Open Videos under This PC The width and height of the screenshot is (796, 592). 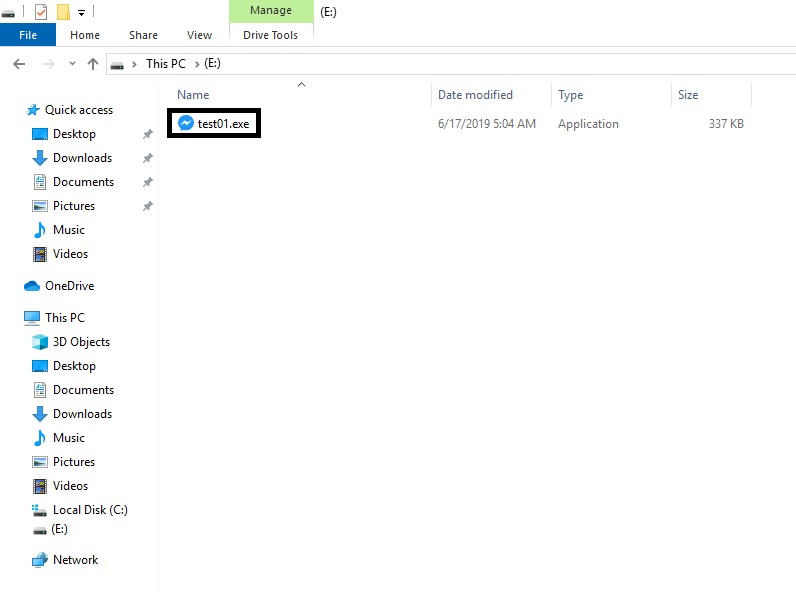[70, 486]
